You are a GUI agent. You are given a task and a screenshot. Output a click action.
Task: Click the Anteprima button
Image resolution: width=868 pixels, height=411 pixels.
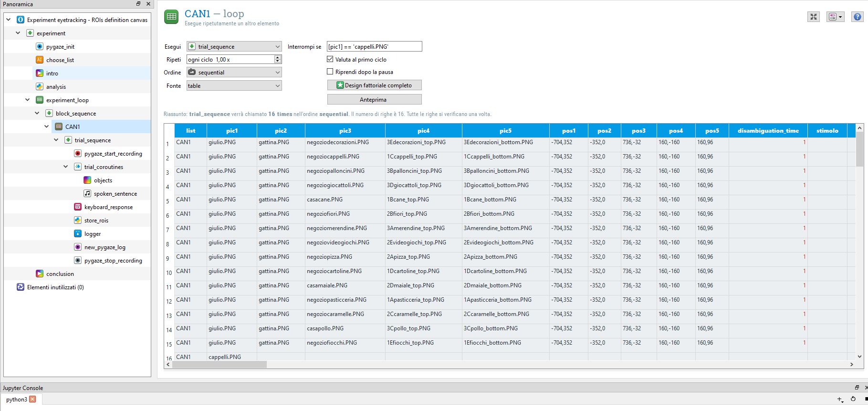tap(374, 100)
